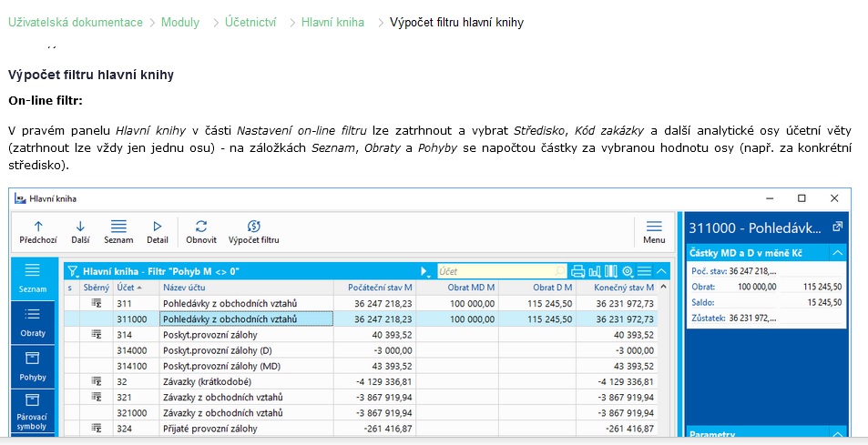
Task: Click the Konečný stav M column header
Action: click(616, 288)
